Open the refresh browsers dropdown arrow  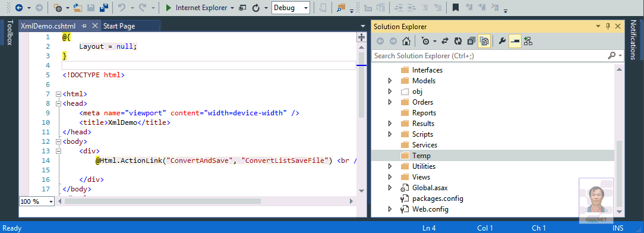click(266, 8)
